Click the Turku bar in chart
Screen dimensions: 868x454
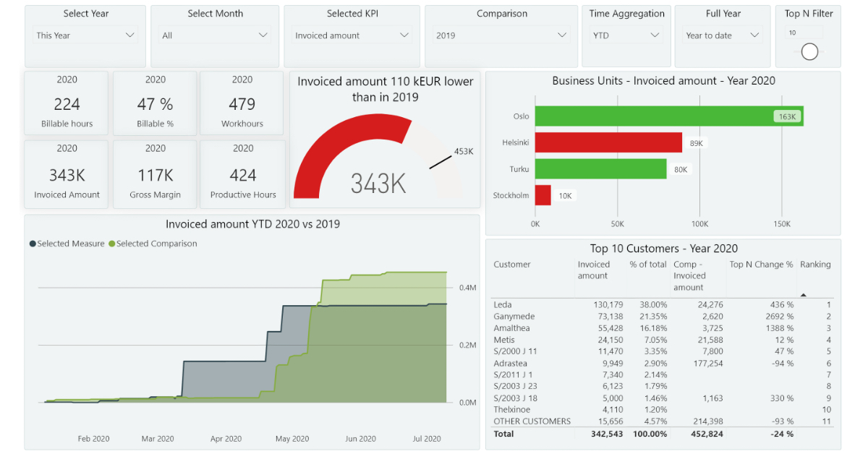(600, 169)
